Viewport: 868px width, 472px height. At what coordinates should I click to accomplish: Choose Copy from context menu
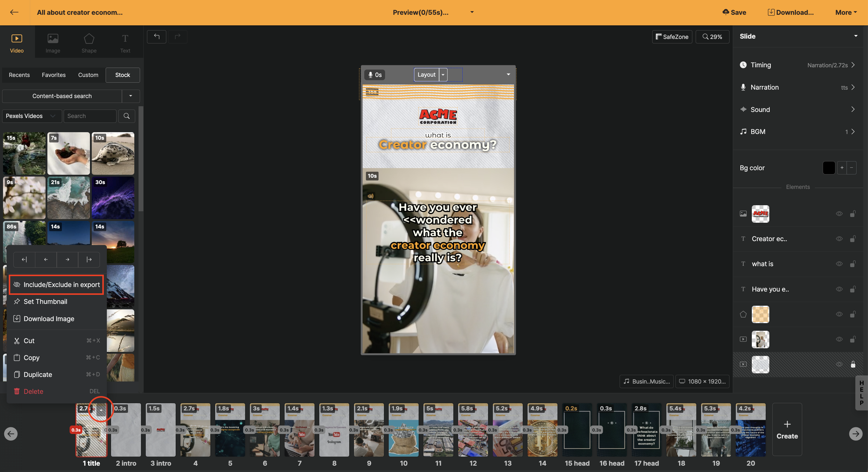coord(56,357)
